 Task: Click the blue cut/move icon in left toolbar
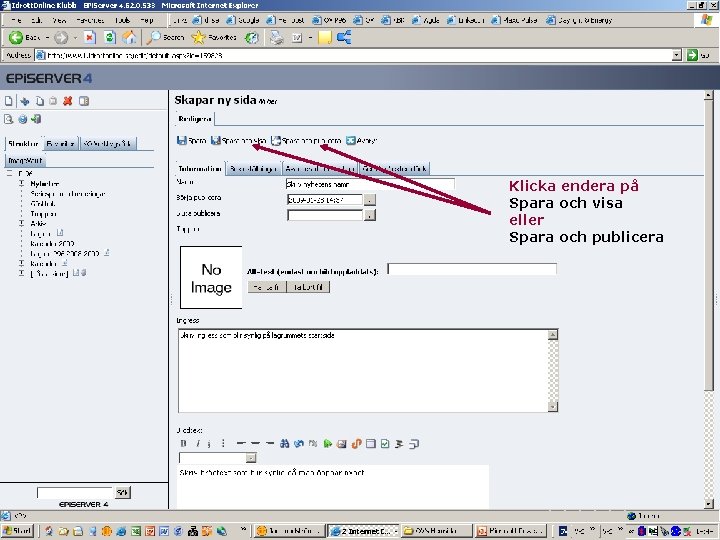(25, 101)
